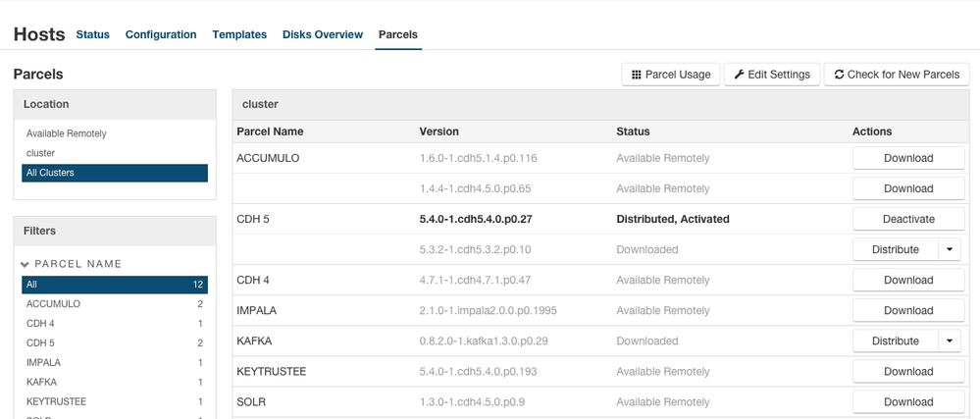This screenshot has height=419, width=980.
Task: Click version 5.4.0-1.cdh5.4.0.p0.193
Action: click(x=478, y=372)
